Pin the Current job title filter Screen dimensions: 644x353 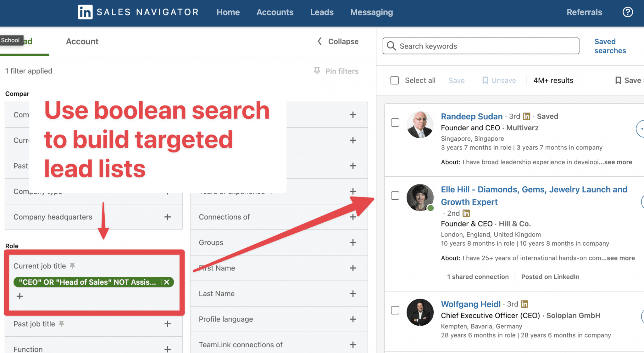coord(73,266)
